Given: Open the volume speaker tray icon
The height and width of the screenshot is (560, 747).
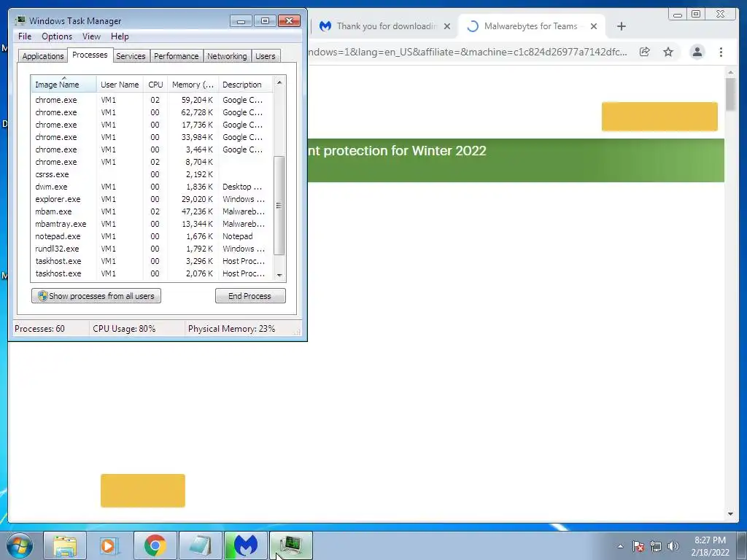Looking at the screenshot, I should (x=673, y=546).
